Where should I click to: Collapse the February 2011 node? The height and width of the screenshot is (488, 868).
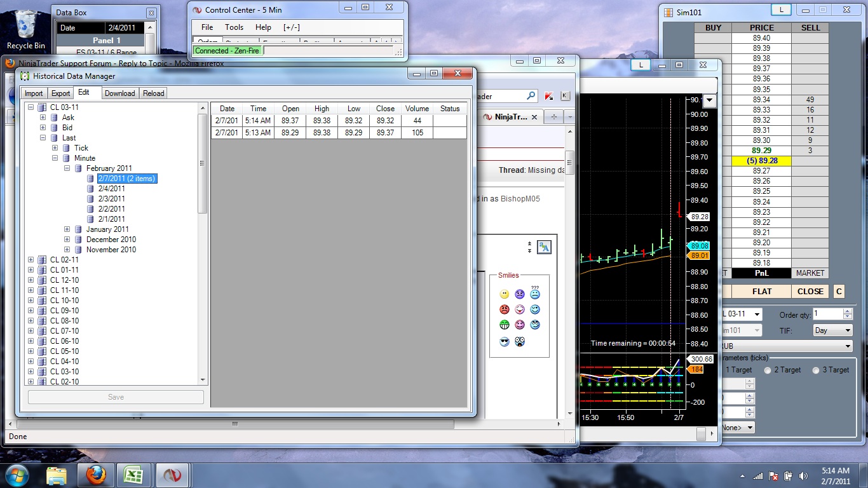click(67, 168)
